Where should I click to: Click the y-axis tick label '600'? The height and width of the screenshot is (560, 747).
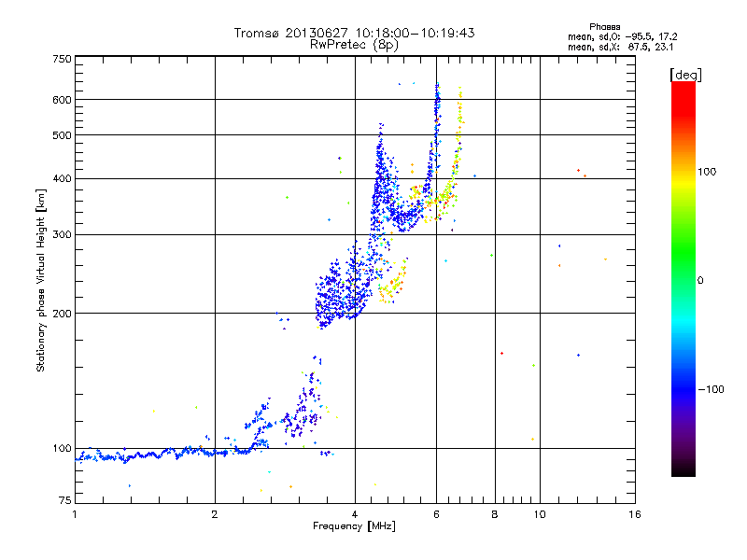click(x=62, y=100)
